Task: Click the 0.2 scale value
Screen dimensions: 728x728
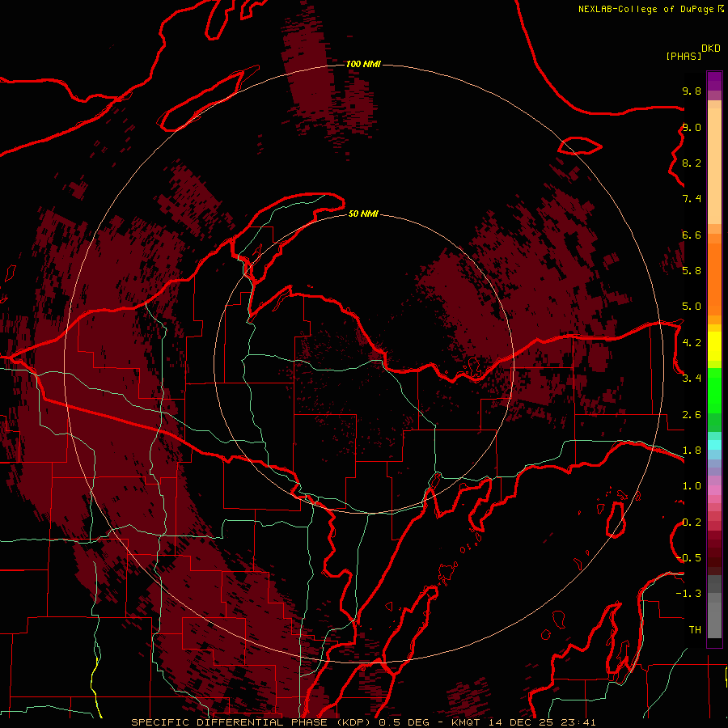Action: 692,523
